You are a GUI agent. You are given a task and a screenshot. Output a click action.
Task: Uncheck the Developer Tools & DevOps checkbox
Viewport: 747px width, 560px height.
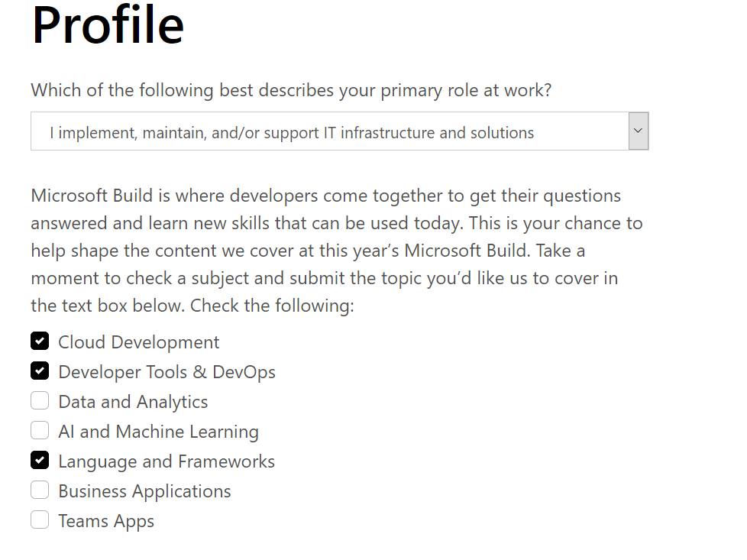[40, 371]
